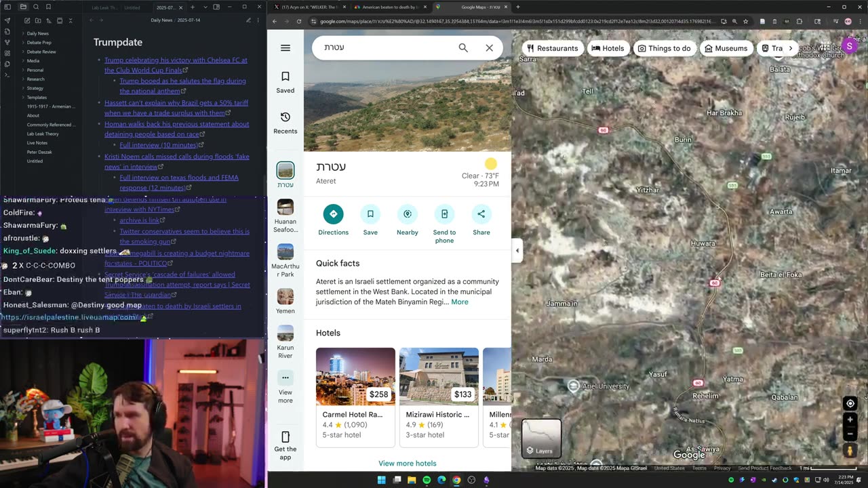
Task: Click the Ariel University map marker
Action: (x=574, y=386)
